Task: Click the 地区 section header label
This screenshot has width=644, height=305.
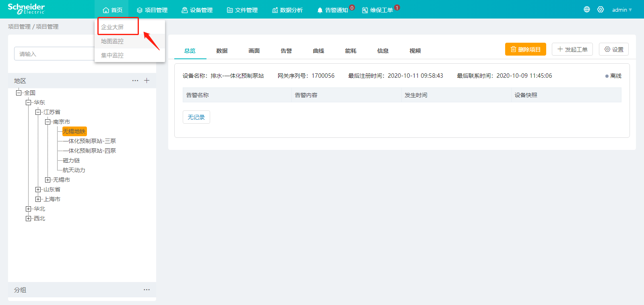Action: pos(20,81)
